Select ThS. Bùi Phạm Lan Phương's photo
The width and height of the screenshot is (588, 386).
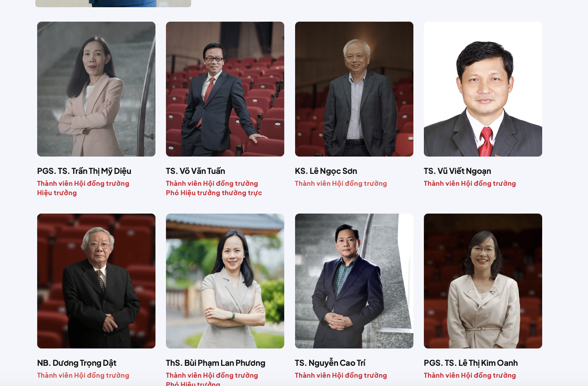(225, 281)
